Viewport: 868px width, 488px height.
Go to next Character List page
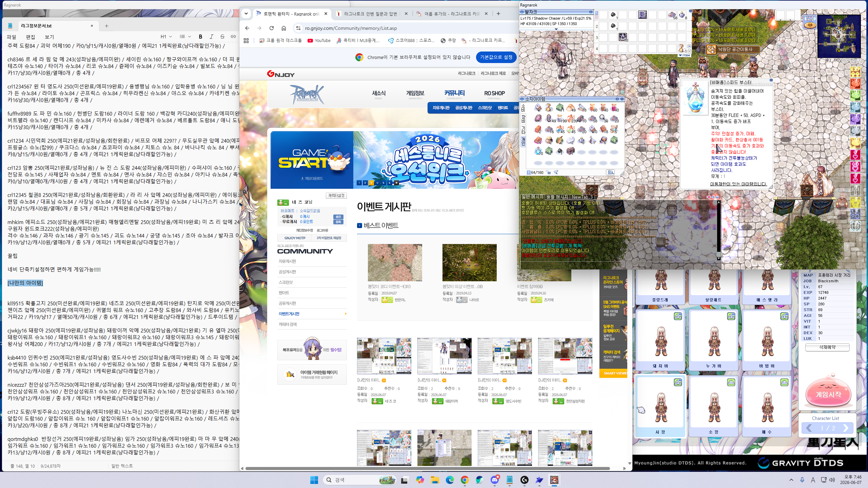[846, 428]
